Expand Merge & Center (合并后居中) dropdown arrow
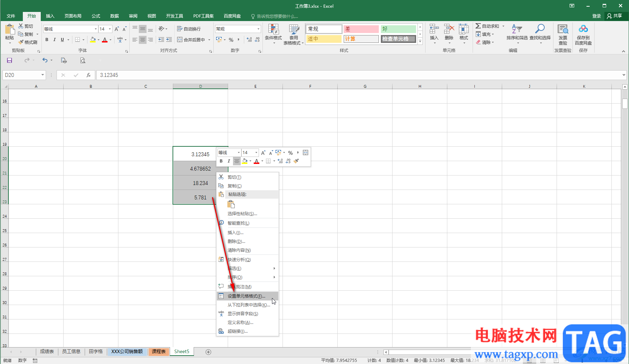629x364 pixels. pos(209,40)
